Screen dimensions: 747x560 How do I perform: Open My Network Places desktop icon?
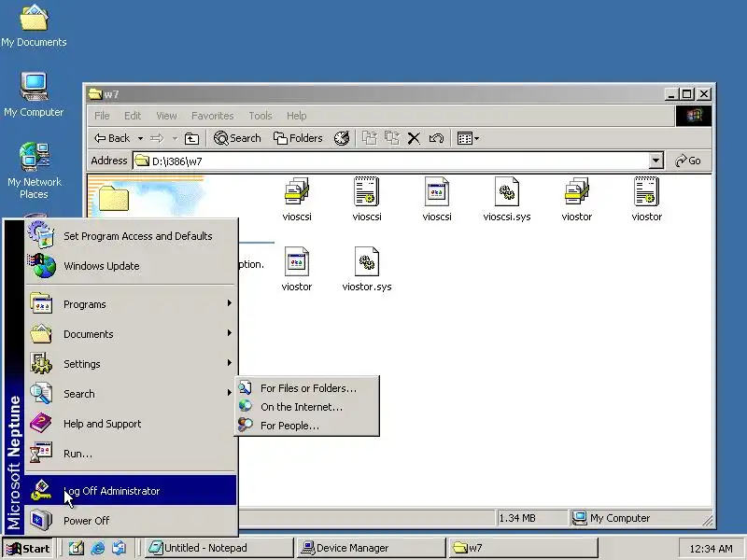(34, 171)
